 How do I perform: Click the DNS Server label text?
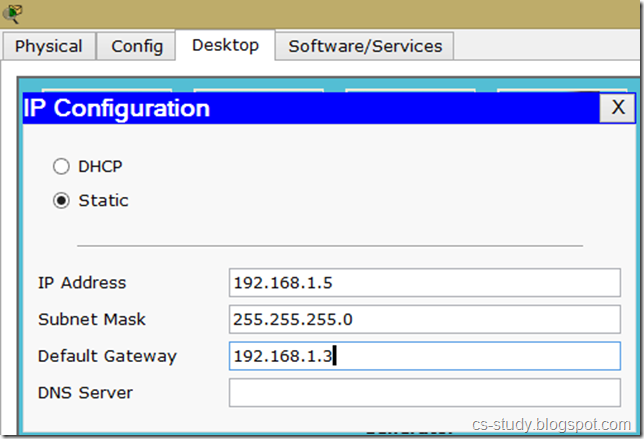click(85, 393)
